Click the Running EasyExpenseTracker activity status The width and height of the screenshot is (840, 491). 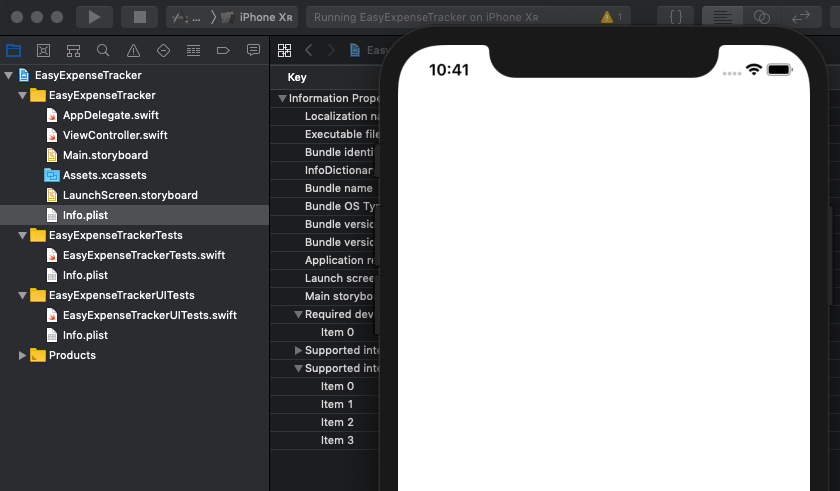[x=426, y=17]
